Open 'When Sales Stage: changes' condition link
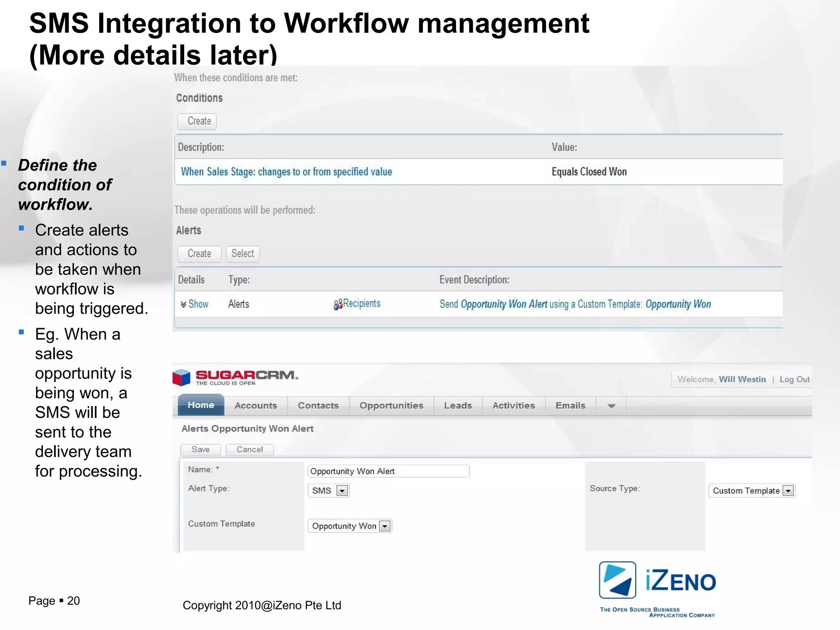Image resolution: width=840 pixels, height=630 pixels. click(x=286, y=172)
